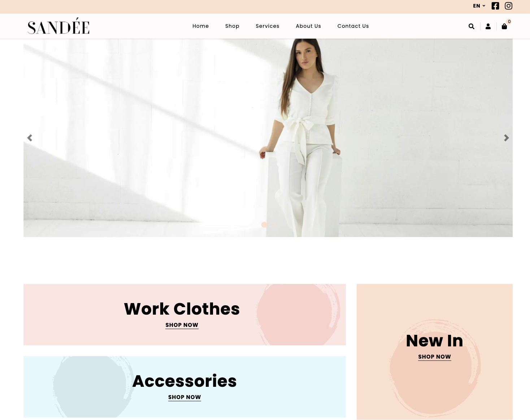
Task: Select the second carousel dot indicator
Action: [273, 225]
